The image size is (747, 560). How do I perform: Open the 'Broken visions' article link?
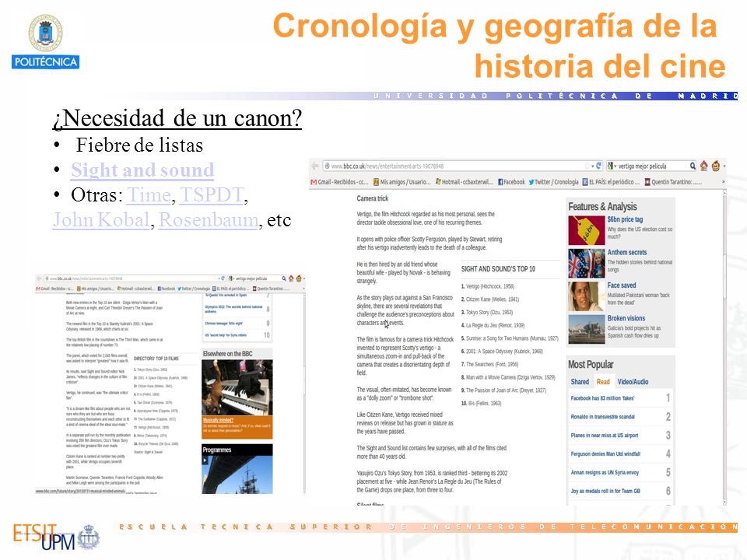pyautogui.click(x=626, y=318)
